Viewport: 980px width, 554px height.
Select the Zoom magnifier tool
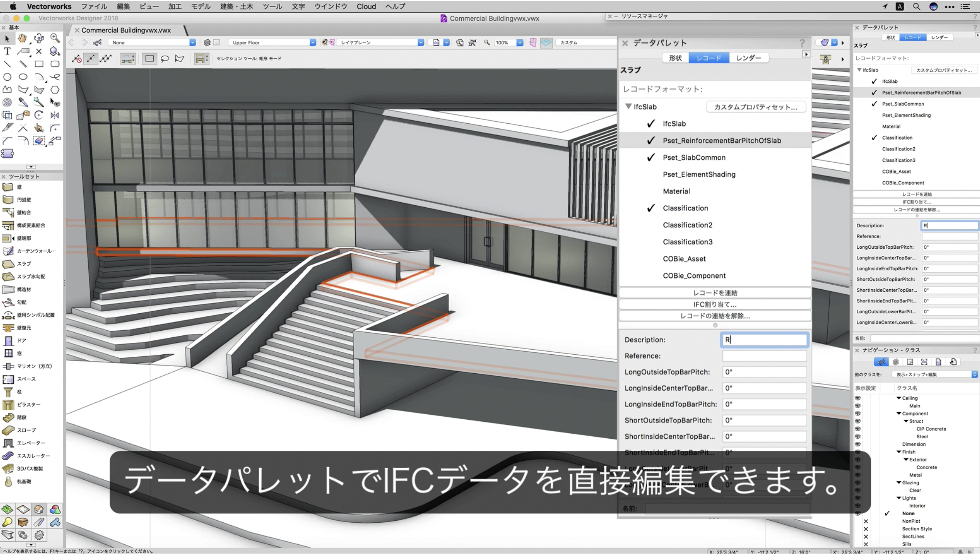point(55,38)
